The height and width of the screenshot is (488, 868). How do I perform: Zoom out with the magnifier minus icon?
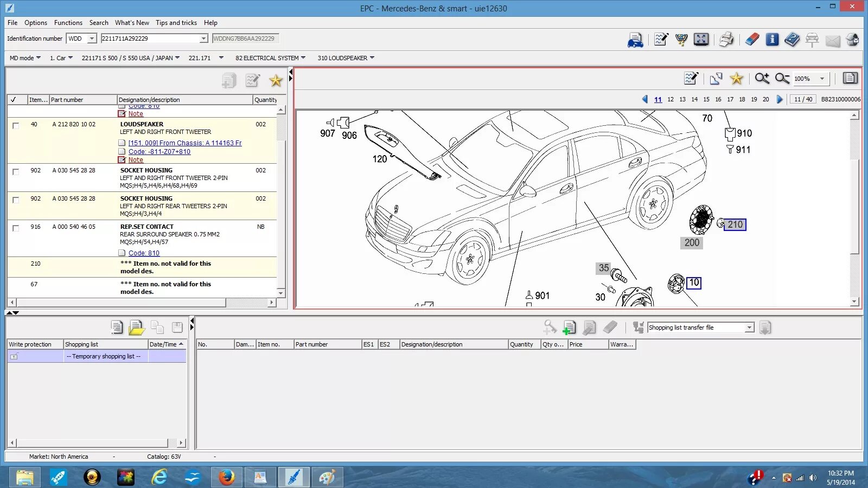pyautogui.click(x=782, y=79)
